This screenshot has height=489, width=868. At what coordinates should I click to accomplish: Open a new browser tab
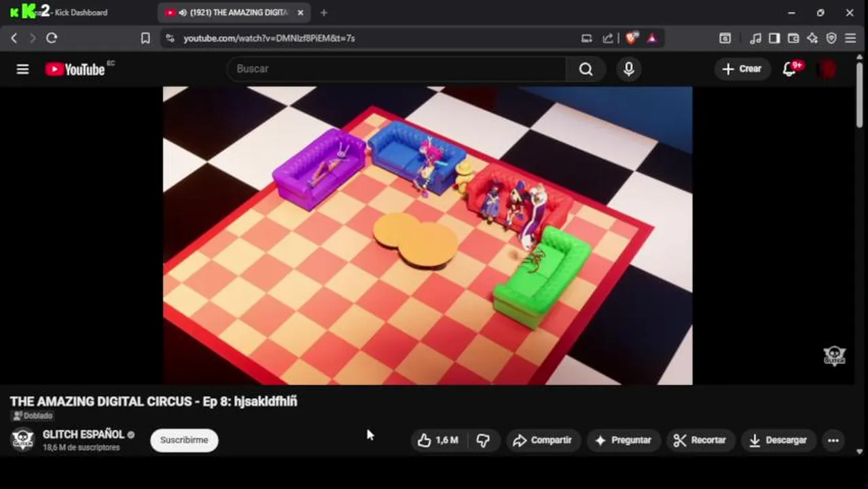324,12
